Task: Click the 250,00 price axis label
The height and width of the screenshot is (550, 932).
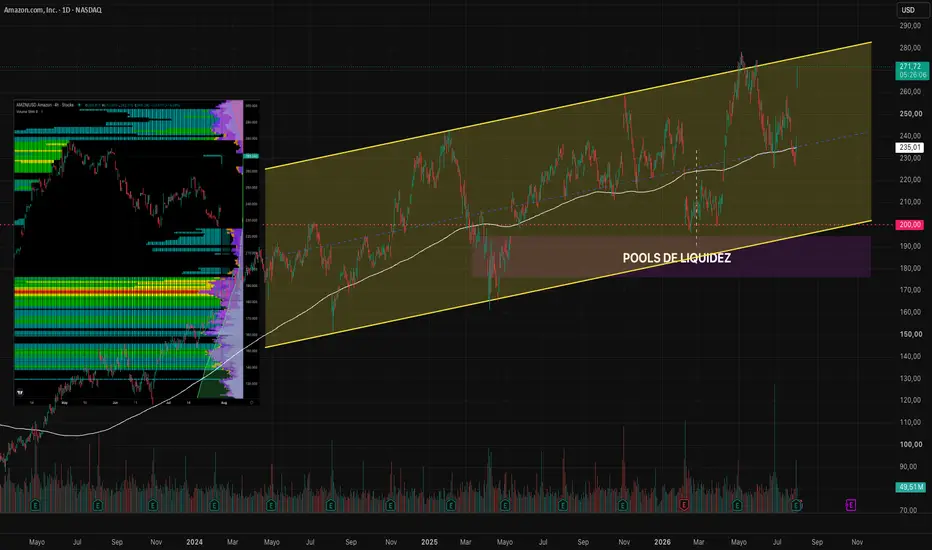Action: click(x=910, y=114)
